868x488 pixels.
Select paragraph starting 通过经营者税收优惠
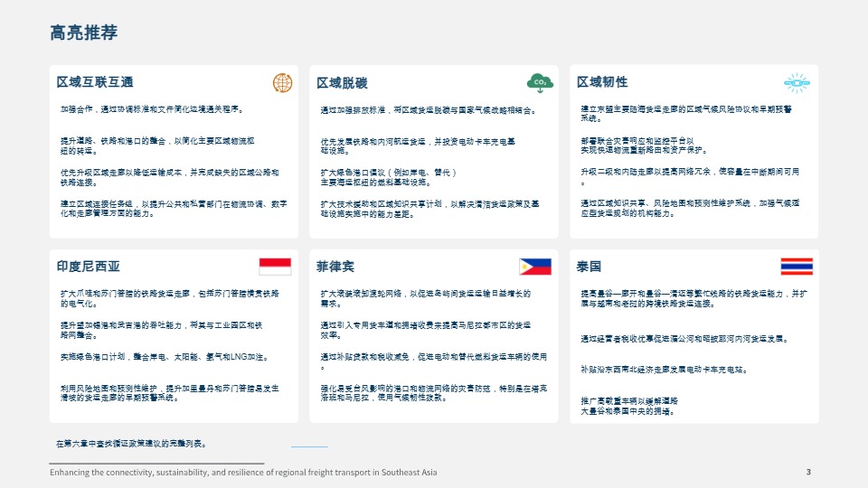click(684, 339)
